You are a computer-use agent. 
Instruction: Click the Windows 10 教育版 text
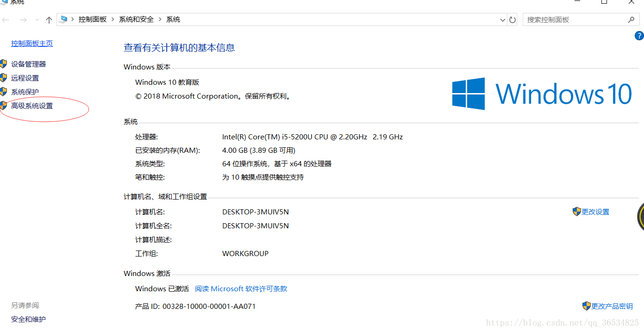[x=167, y=82]
